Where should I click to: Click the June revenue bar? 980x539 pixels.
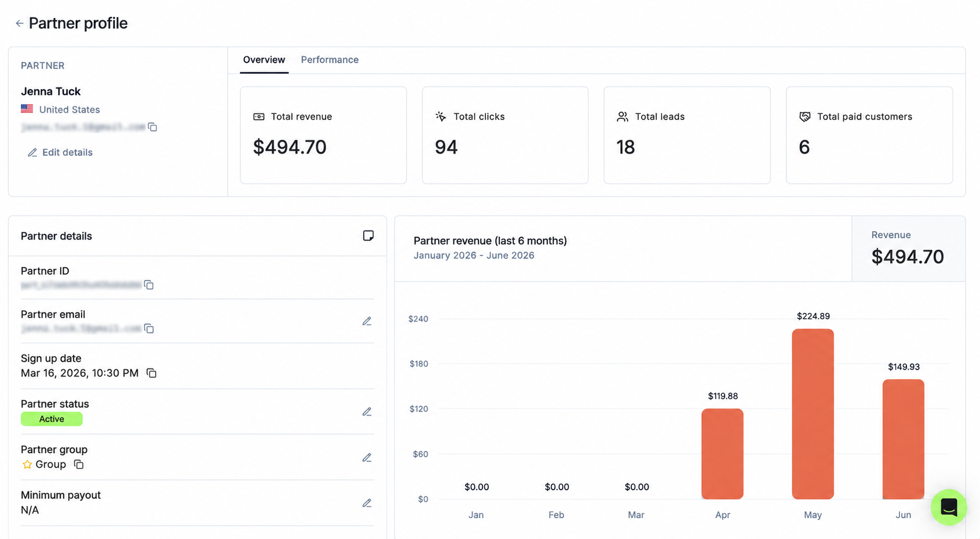(x=904, y=439)
